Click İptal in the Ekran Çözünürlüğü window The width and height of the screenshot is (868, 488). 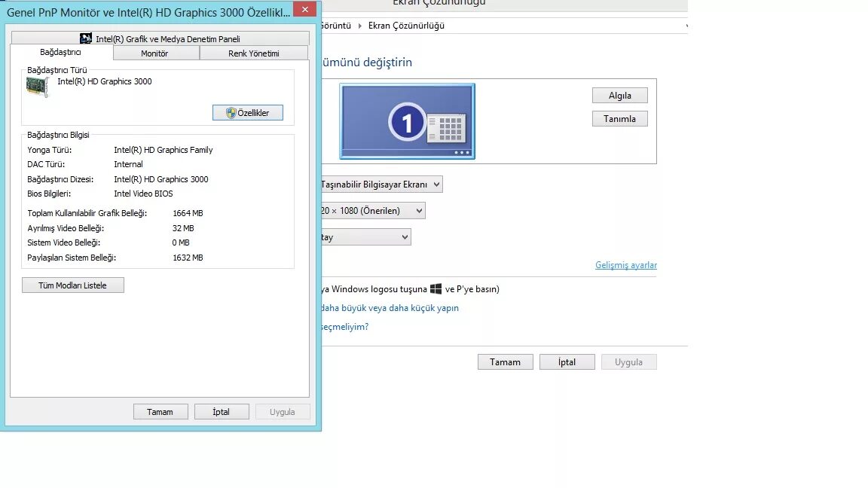point(567,361)
